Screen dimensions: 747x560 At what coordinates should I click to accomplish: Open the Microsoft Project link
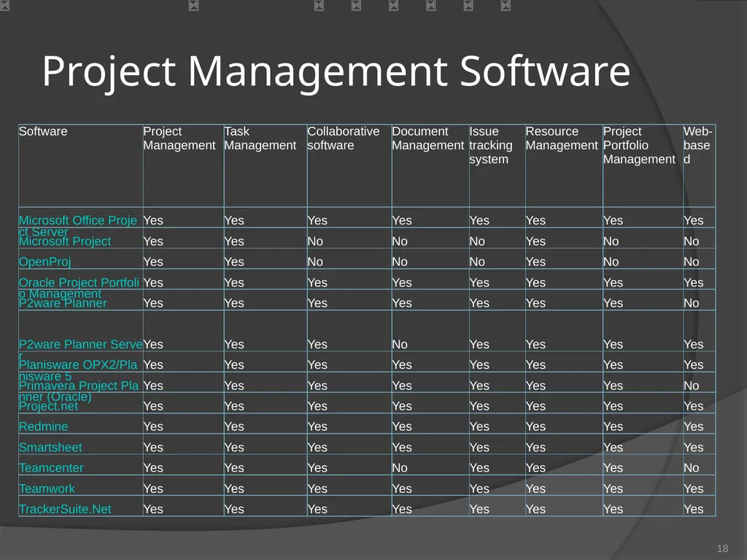point(65,241)
